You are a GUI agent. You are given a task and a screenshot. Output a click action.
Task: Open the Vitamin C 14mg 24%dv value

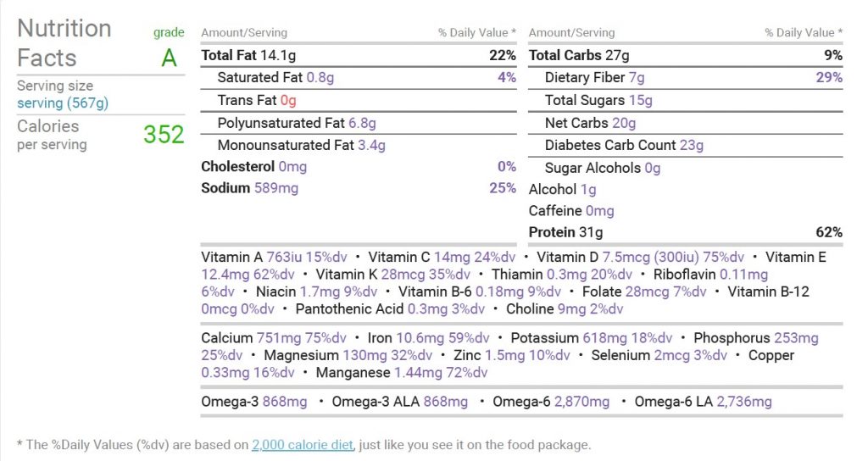click(475, 258)
